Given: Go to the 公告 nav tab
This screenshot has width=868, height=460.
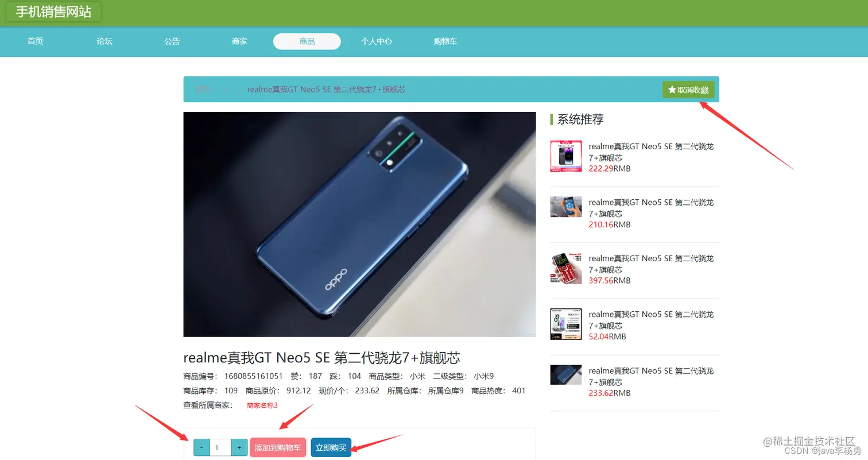Looking at the screenshot, I should click(172, 41).
